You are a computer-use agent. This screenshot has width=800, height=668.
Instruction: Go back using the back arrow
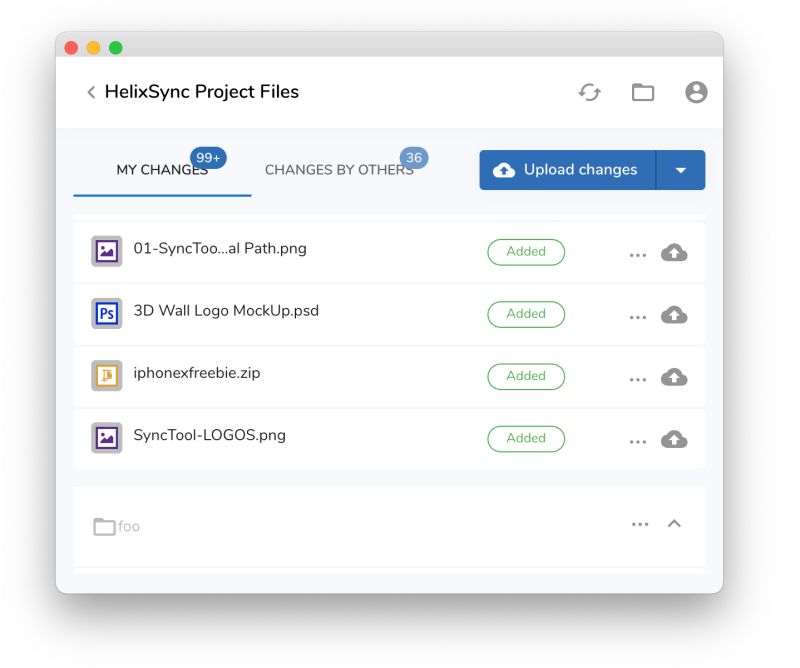(x=90, y=91)
